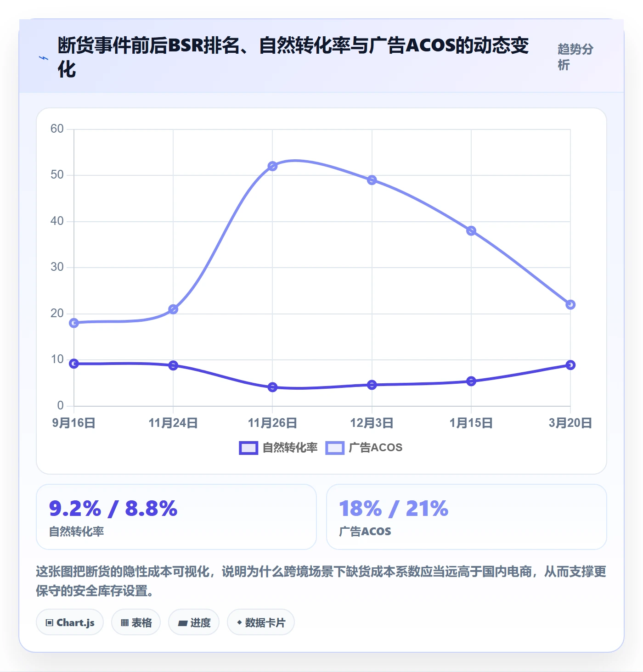Click the 进度 tag chip
The height and width of the screenshot is (672, 643).
pos(194,622)
